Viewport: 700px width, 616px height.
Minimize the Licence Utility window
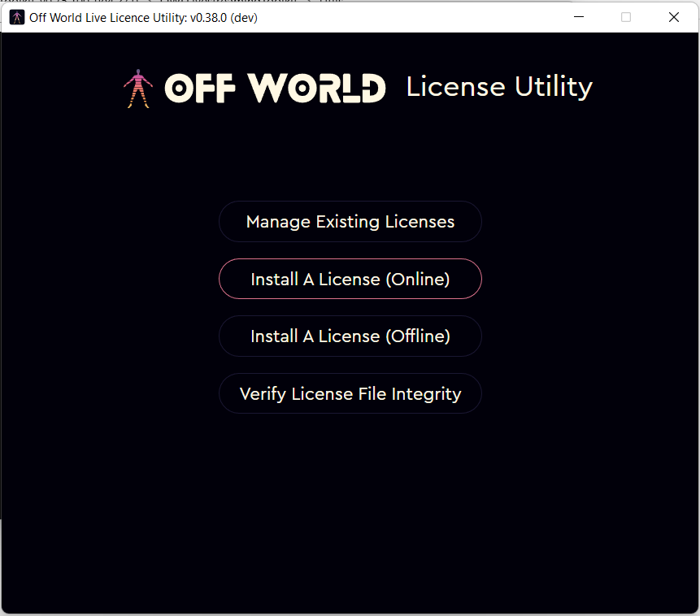[579, 17]
